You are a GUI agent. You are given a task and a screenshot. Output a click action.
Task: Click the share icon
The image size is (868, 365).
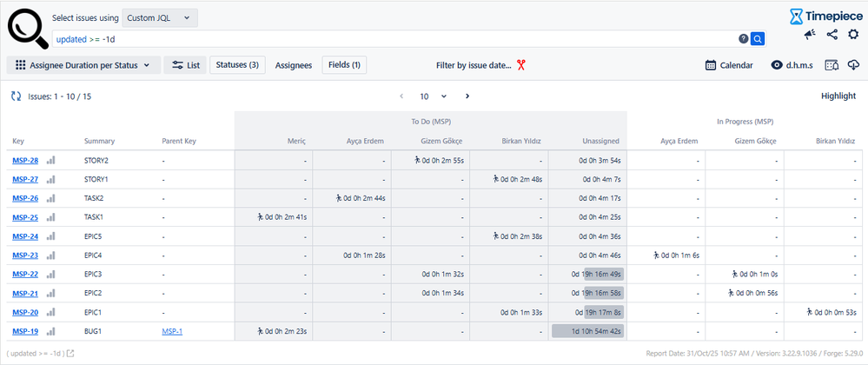pyautogui.click(x=832, y=35)
